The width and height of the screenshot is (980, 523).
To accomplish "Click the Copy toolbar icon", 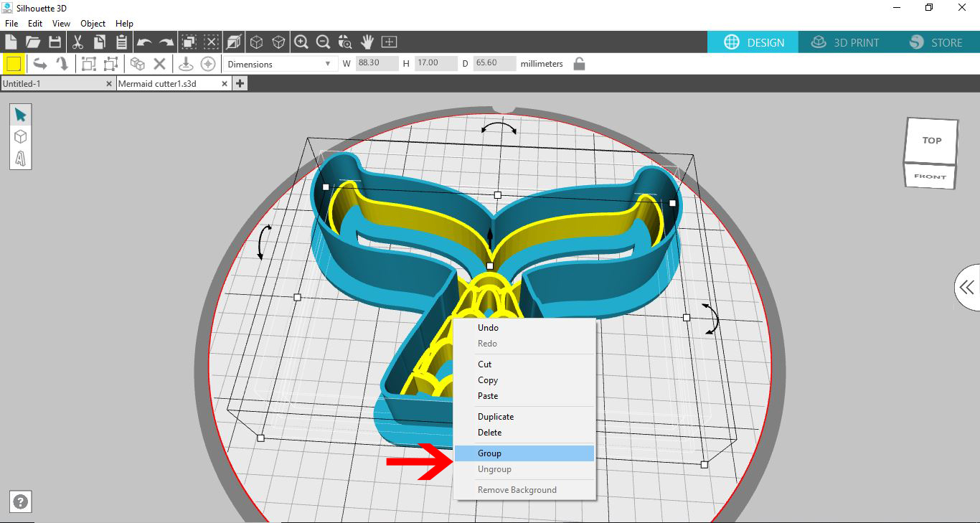I will (x=99, y=42).
